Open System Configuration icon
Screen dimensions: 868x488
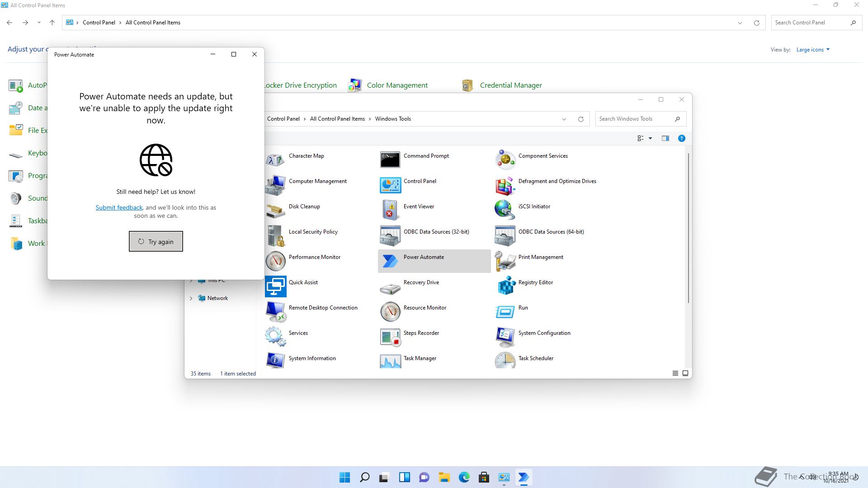click(x=505, y=337)
